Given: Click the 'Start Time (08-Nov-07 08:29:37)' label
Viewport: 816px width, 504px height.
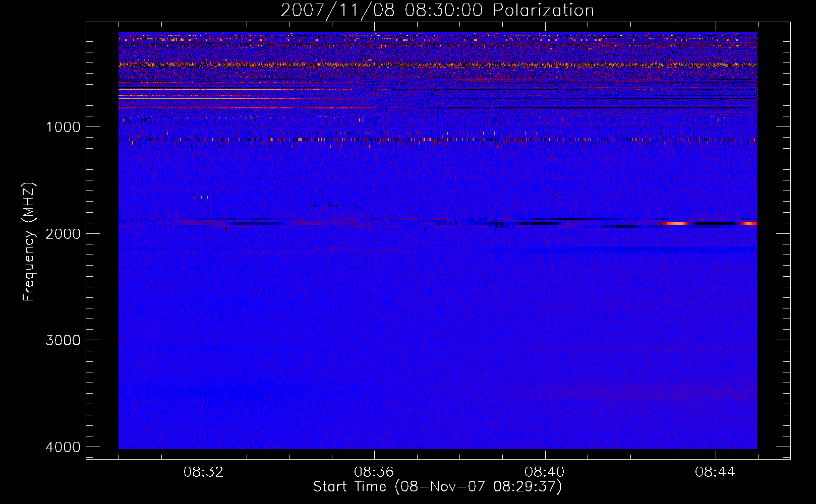Looking at the screenshot, I should [437, 487].
